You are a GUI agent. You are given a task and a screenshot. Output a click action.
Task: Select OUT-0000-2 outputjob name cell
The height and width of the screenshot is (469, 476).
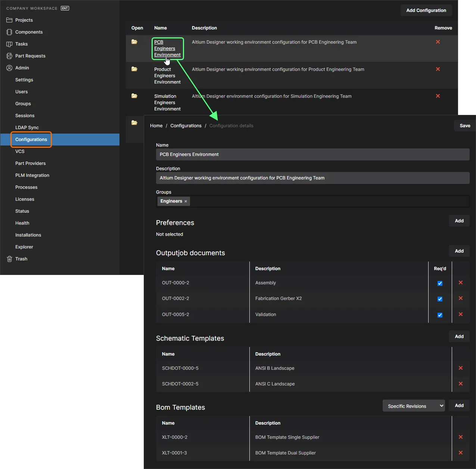(x=175, y=283)
